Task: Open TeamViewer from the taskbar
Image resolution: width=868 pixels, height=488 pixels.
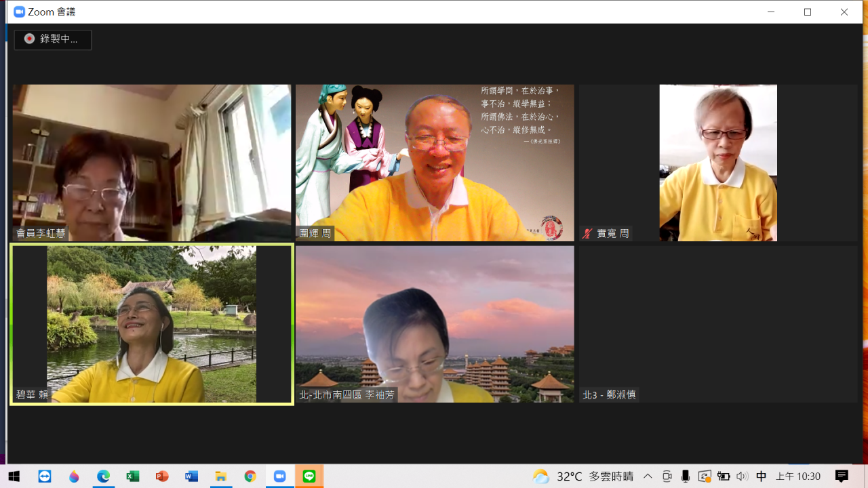Action: (x=45, y=476)
